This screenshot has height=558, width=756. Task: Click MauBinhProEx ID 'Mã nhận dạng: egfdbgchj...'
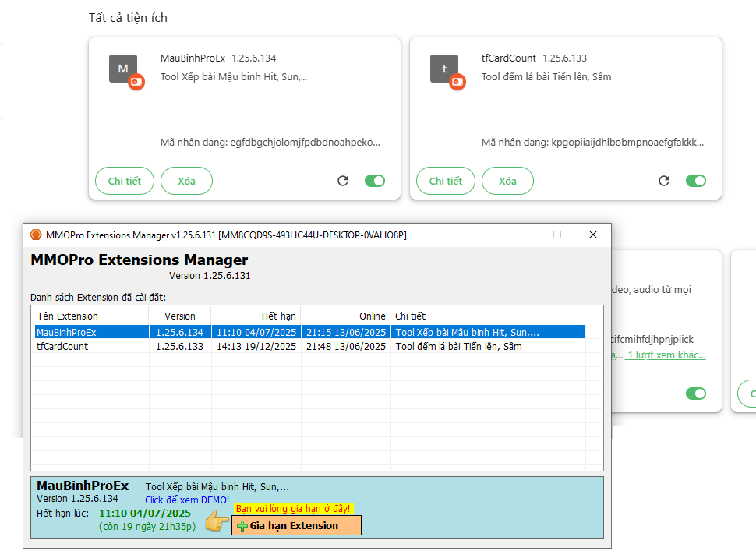270,143
